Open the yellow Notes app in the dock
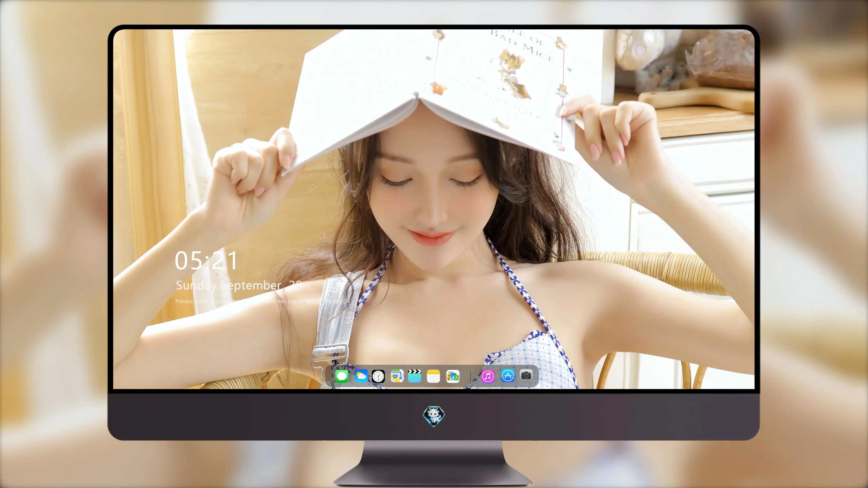This screenshot has height=488, width=868. tap(433, 376)
